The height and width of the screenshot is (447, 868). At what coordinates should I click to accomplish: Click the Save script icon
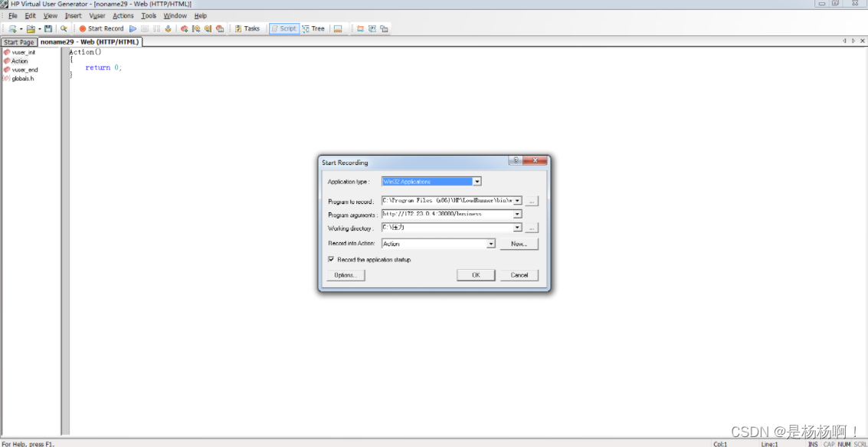coord(49,28)
